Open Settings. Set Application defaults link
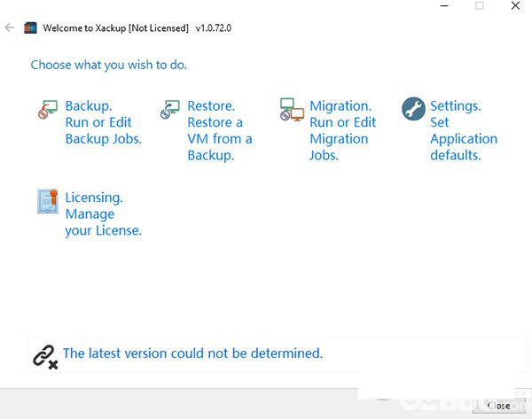The height and width of the screenshot is (419, 532). (x=464, y=130)
